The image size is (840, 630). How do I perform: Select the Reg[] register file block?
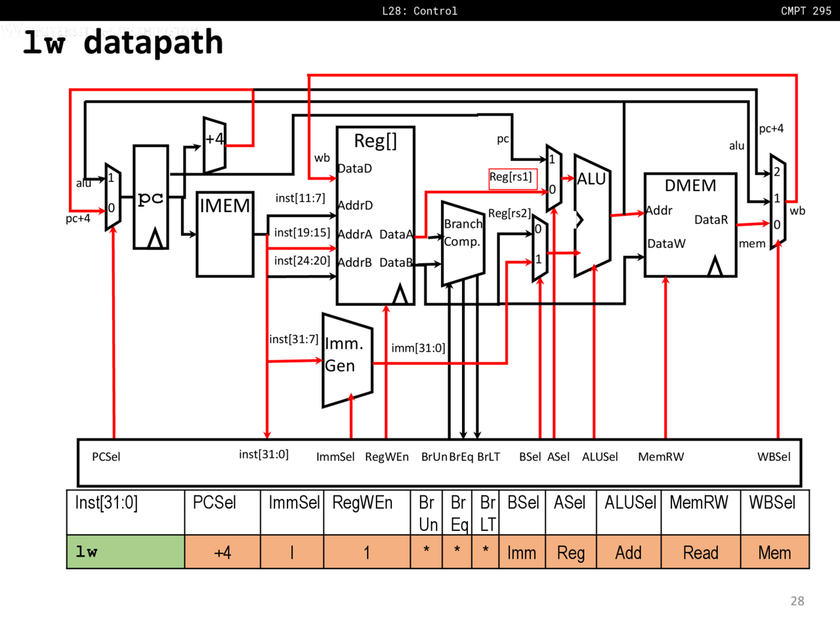375,215
